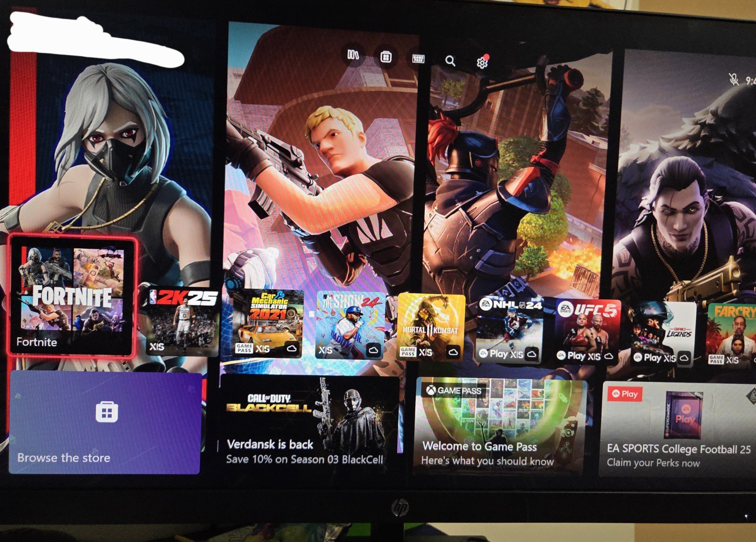Click the muted microphone status icon
This screenshot has width=756, height=542.
(x=733, y=79)
